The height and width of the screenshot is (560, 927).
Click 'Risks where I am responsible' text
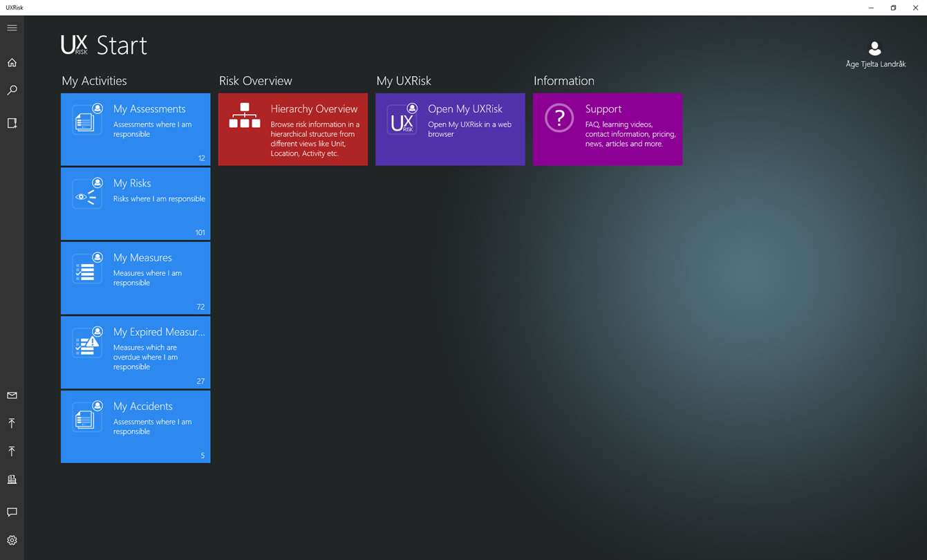(159, 199)
